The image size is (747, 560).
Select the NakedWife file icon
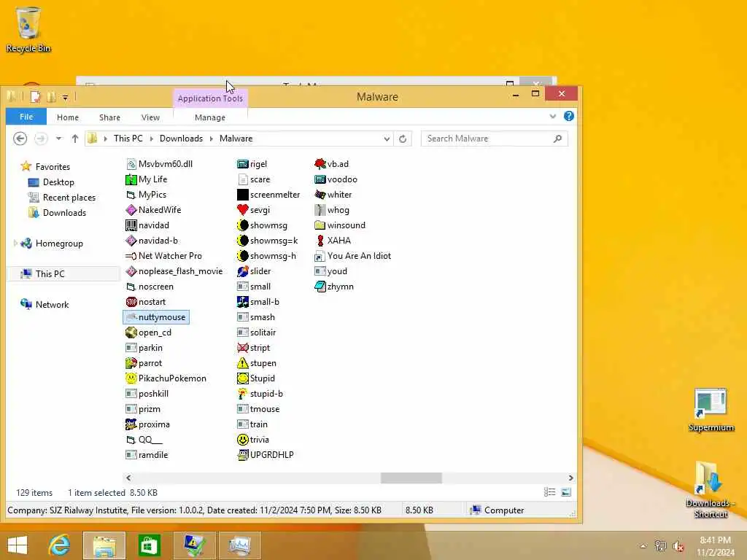coord(131,210)
